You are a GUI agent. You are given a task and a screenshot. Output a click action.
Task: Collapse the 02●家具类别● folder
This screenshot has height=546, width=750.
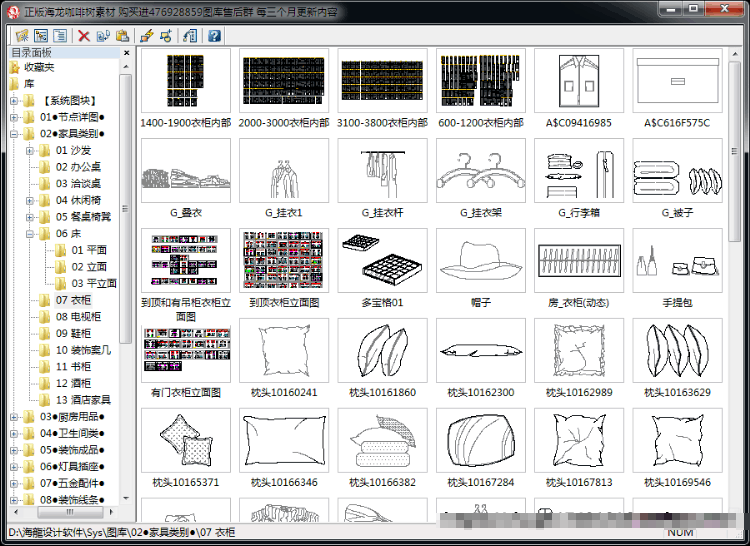tap(14, 133)
